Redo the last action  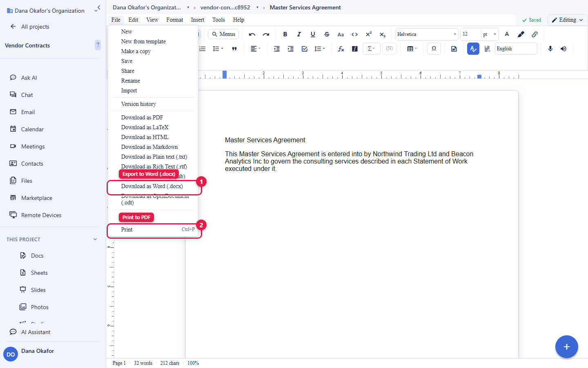[266, 34]
